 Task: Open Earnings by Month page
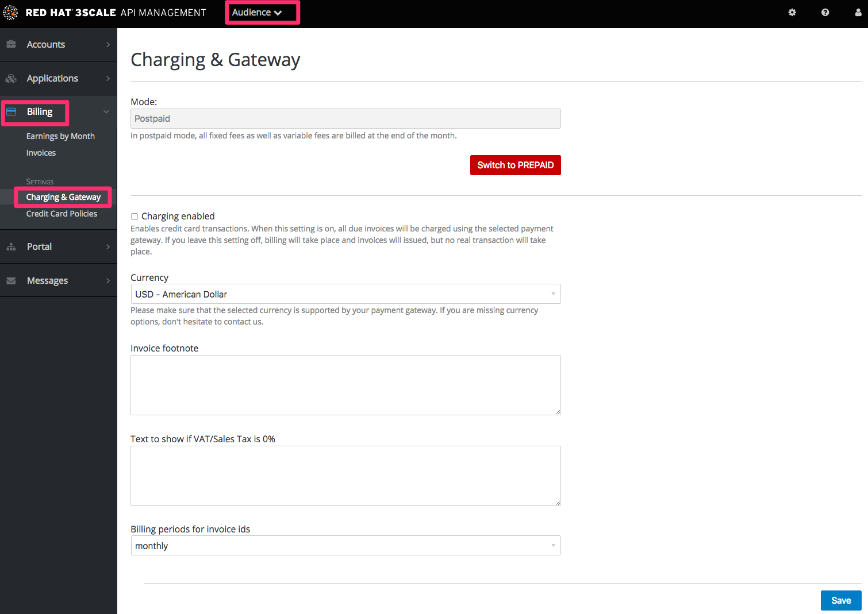pyautogui.click(x=60, y=136)
